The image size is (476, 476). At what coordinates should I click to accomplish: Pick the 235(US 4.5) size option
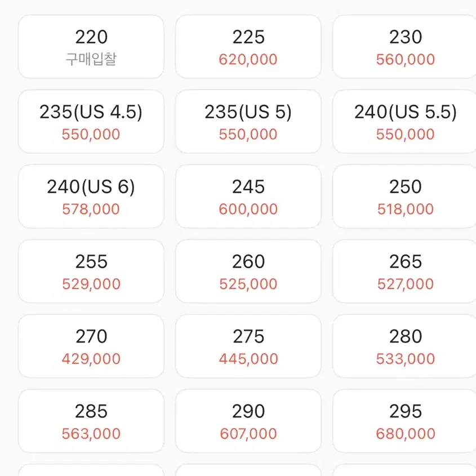(x=91, y=122)
